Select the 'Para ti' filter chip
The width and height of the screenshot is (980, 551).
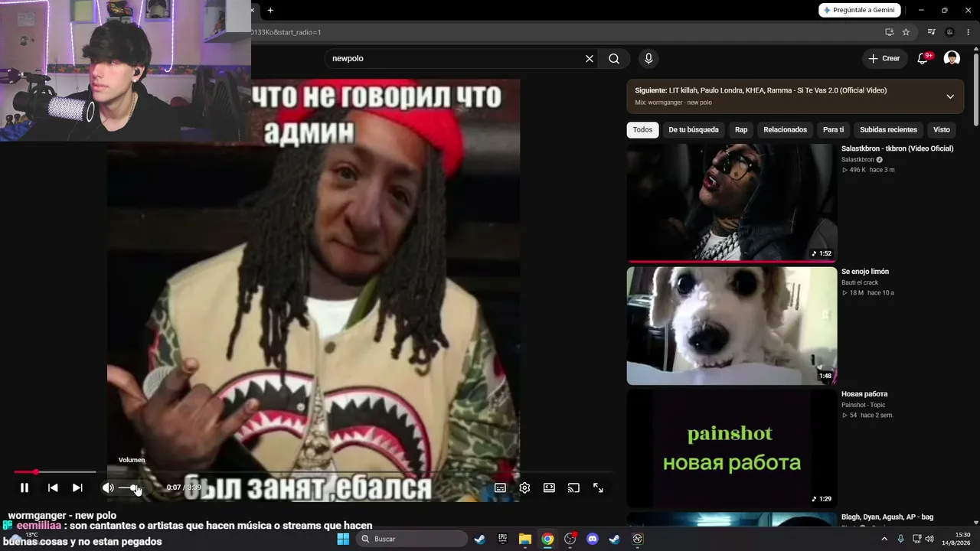[x=834, y=130]
